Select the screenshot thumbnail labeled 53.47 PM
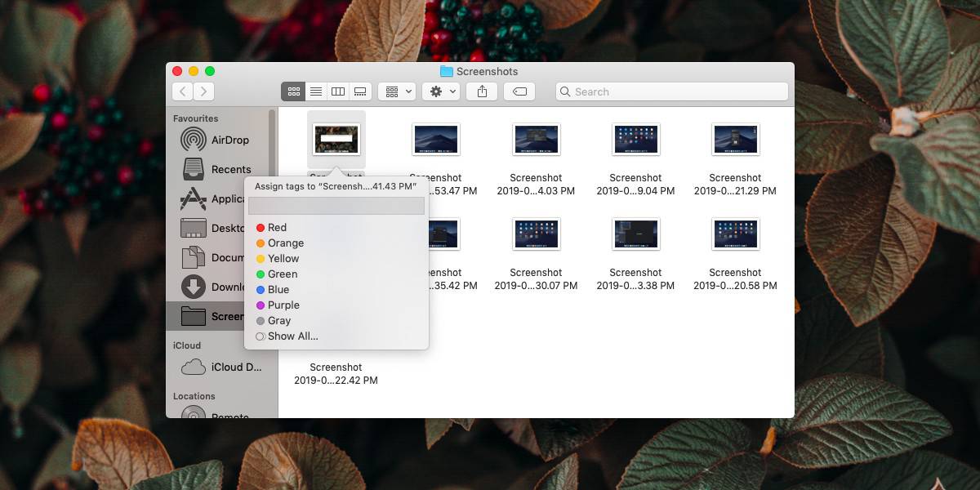Screen dimensions: 980x490 pos(436,139)
